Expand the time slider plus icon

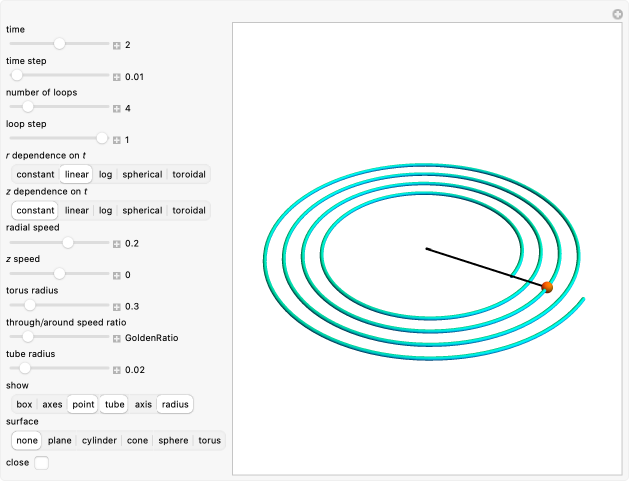tap(117, 45)
